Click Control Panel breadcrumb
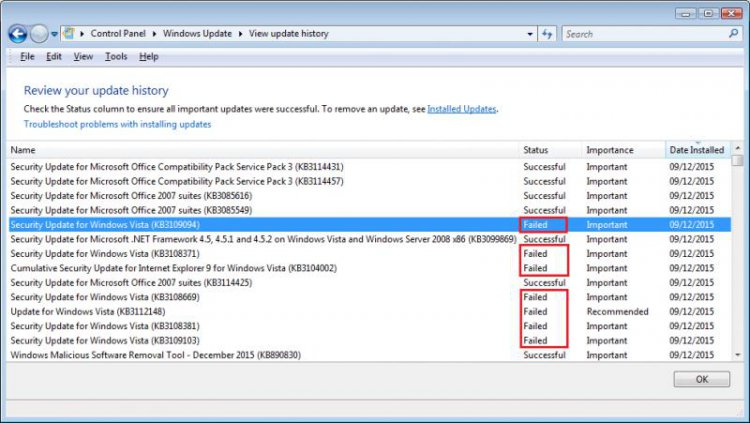This screenshot has height=423, width=750. (x=118, y=33)
